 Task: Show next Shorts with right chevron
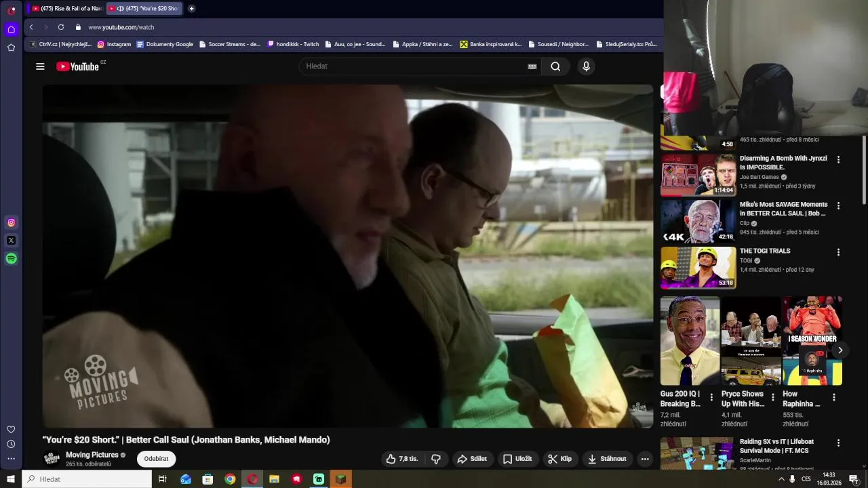click(x=840, y=350)
